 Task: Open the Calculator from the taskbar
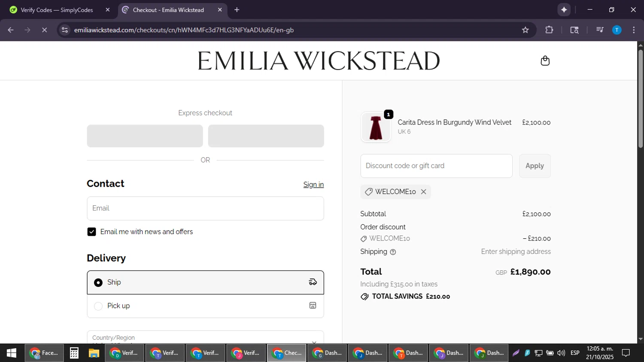click(74, 353)
